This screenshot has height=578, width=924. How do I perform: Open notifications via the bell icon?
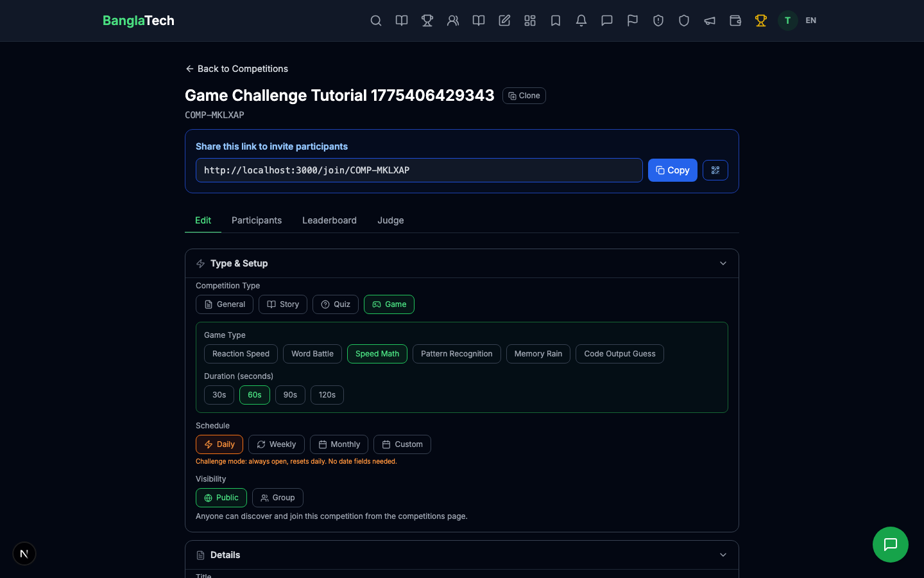pos(581,21)
